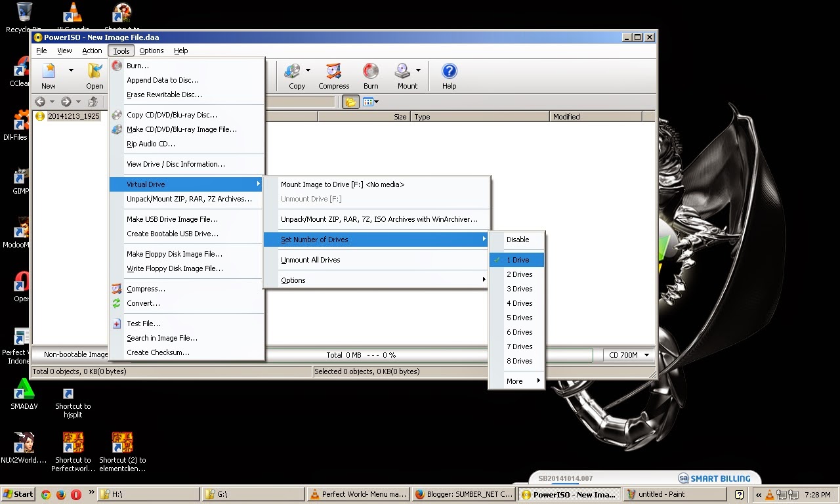This screenshot has height=504, width=840.
Task: Set number of drives to 3 Drives
Action: coord(517,289)
